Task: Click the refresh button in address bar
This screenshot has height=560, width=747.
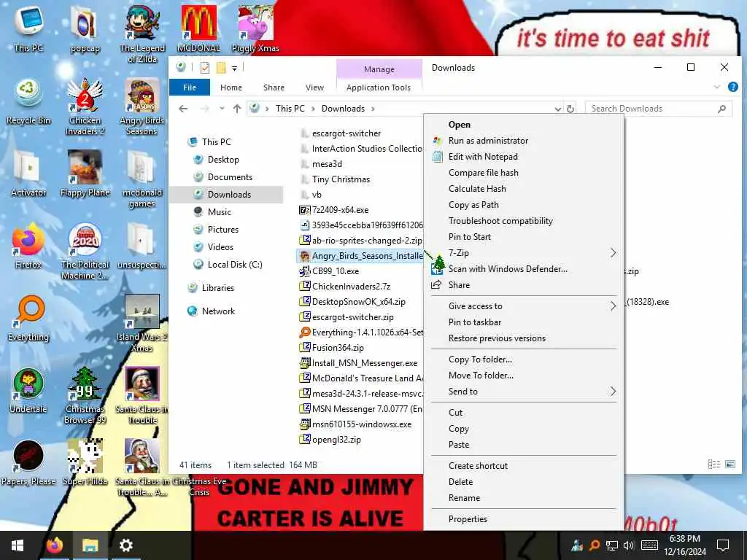Action: click(x=570, y=109)
